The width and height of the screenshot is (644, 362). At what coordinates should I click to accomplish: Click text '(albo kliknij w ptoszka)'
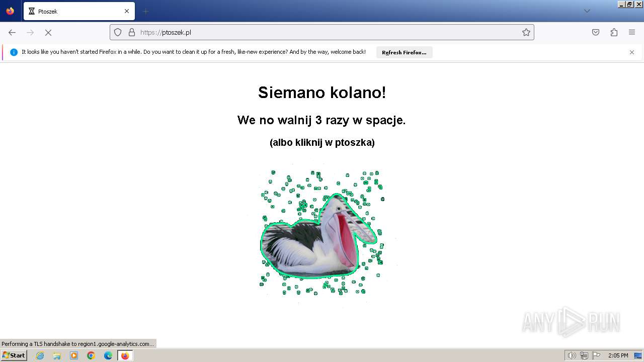coord(322,142)
